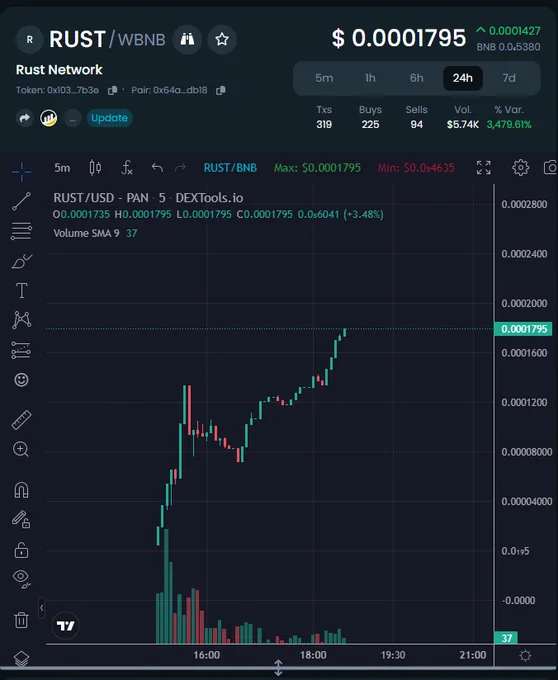
Task: Click the Sells 94 value
Action: tap(417, 124)
